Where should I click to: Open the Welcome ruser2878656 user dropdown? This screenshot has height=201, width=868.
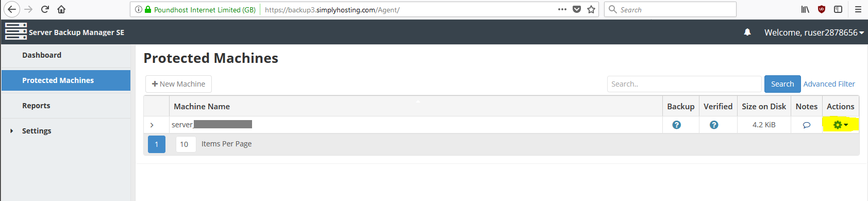[x=814, y=32]
